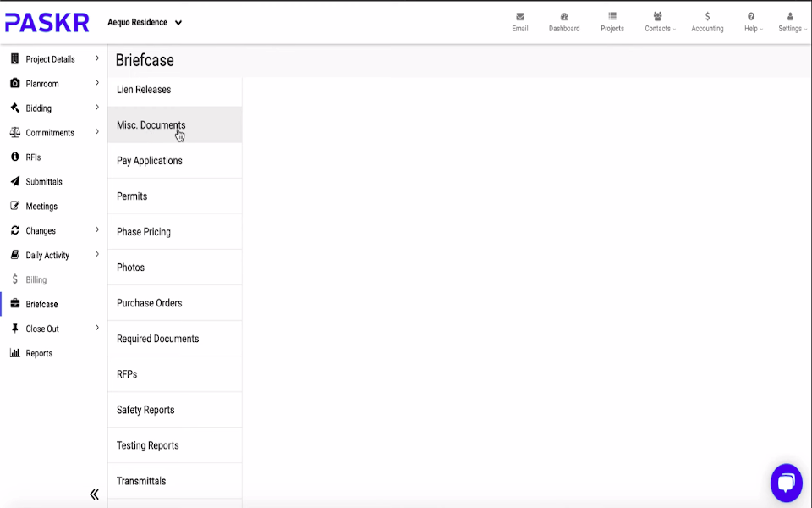The height and width of the screenshot is (508, 812).
Task: Open the Settings user icon menu
Action: click(790, 17)
